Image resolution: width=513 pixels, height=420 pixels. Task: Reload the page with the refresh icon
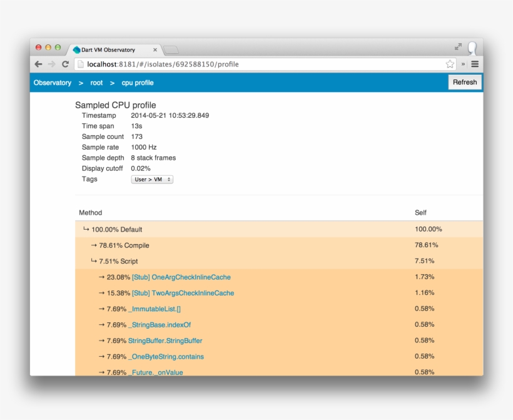[65, 64]
